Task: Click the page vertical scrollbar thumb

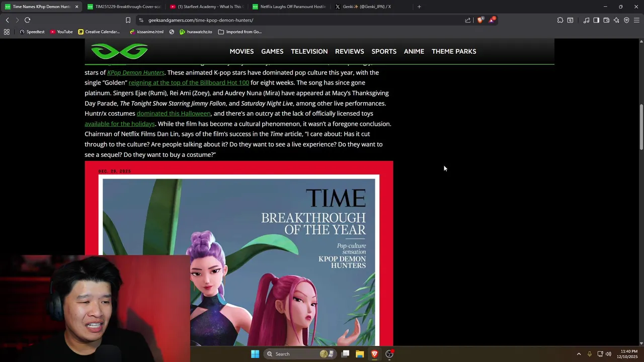Action: tap(641, 127)
